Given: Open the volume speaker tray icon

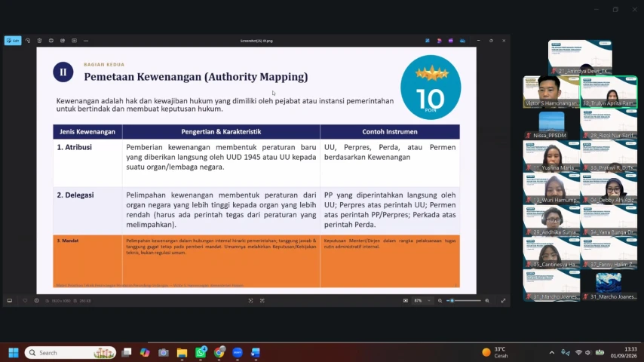Looking at the screenshot, I should click(x=588, y=352).
